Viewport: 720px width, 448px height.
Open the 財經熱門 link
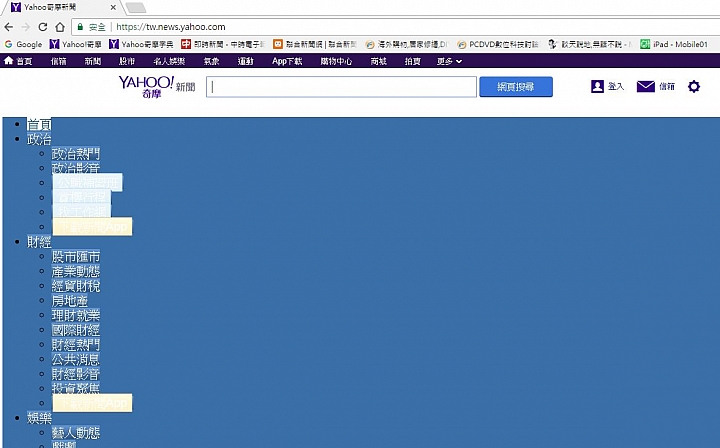(76, 345)
